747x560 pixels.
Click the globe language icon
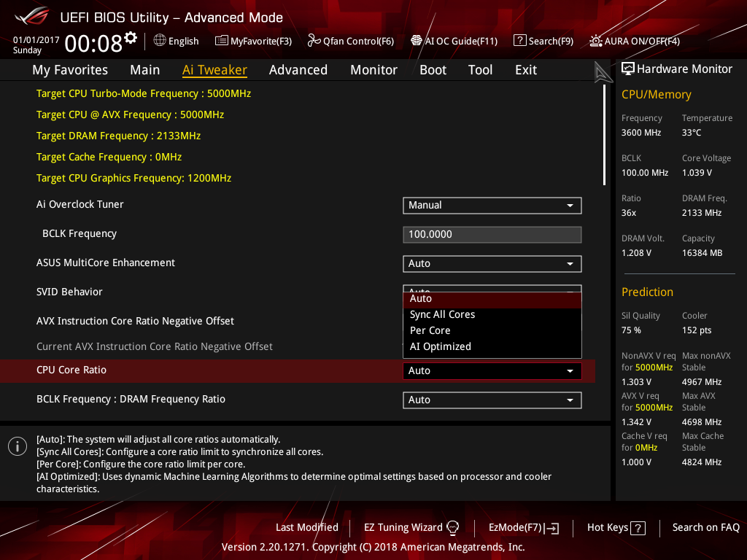160,41
